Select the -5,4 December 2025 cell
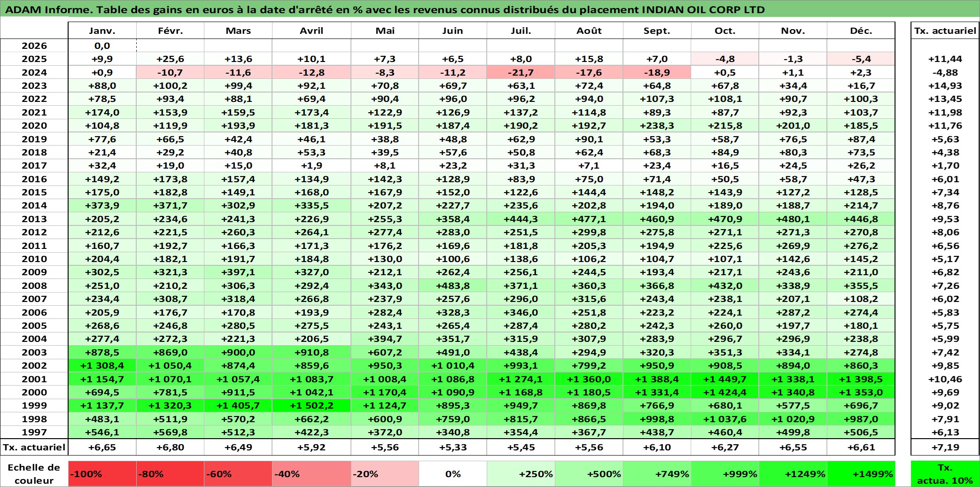This screenshot has height=487, width=980. [861, 59]
